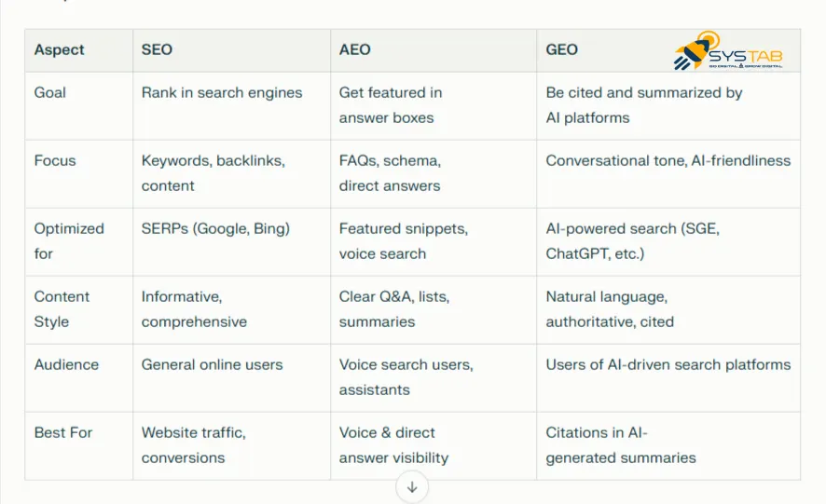Click 'Users of AI-driven search platforms' text
This screenshot has height=504, width=826.
tap(668, 364)
